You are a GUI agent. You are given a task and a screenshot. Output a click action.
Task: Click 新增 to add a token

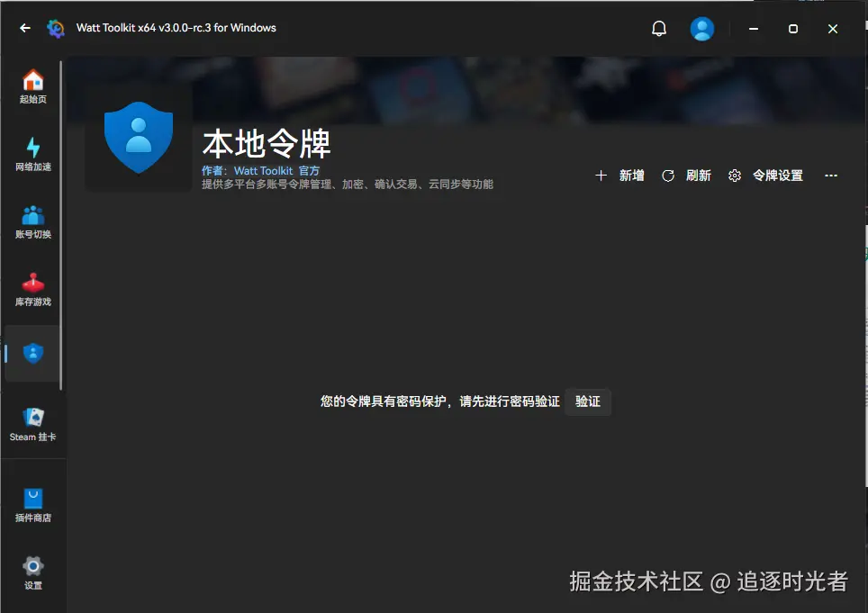(619, 176)
